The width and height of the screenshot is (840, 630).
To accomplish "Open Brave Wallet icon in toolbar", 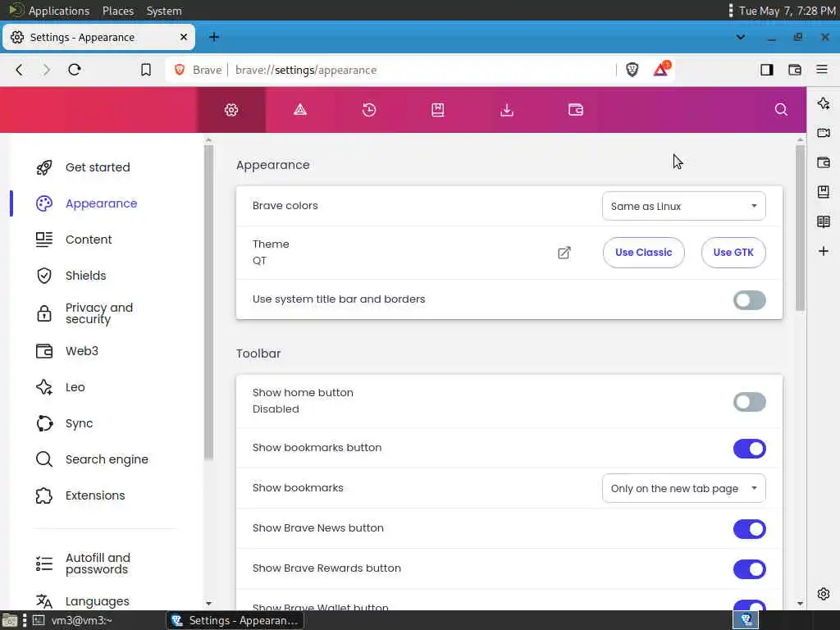I will coord(794,70).
